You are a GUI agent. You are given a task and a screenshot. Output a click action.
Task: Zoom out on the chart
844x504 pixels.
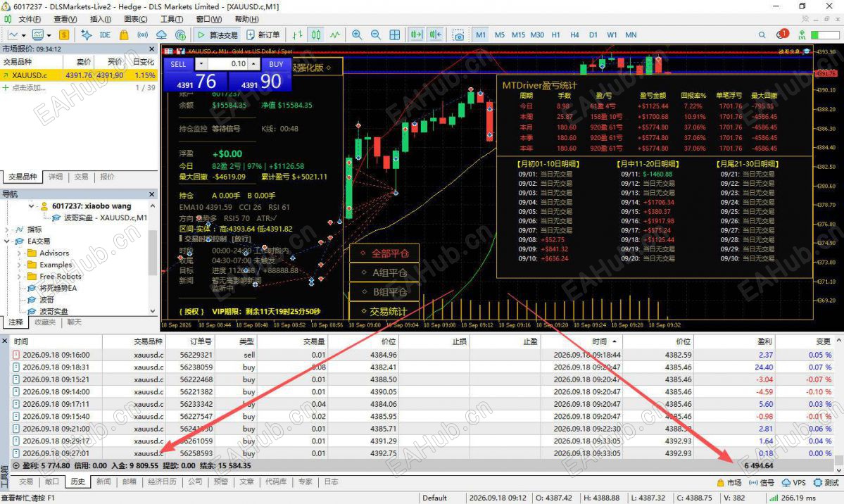(376, 35)
